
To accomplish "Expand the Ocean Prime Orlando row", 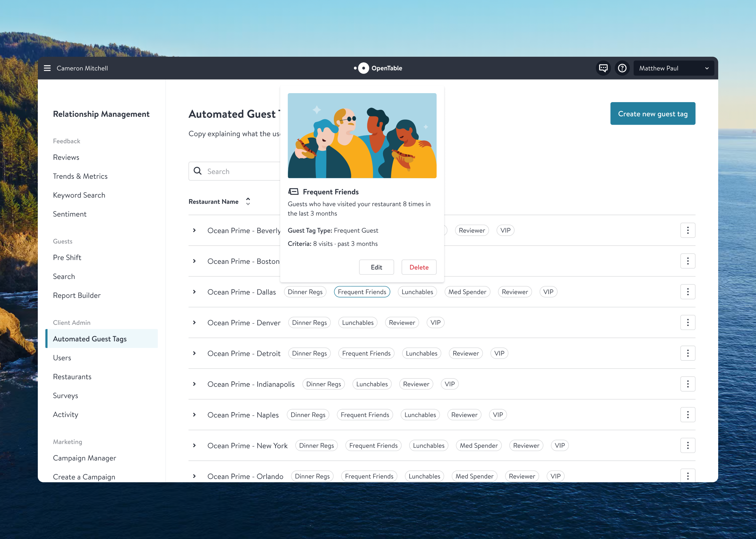I will [x=195, y=476].
